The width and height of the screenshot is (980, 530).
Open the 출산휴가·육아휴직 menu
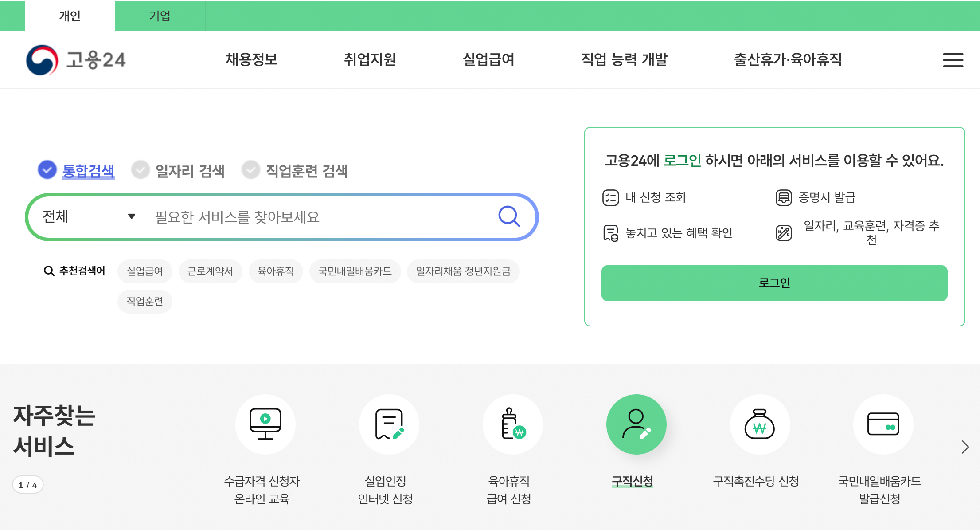pos(788,60)
